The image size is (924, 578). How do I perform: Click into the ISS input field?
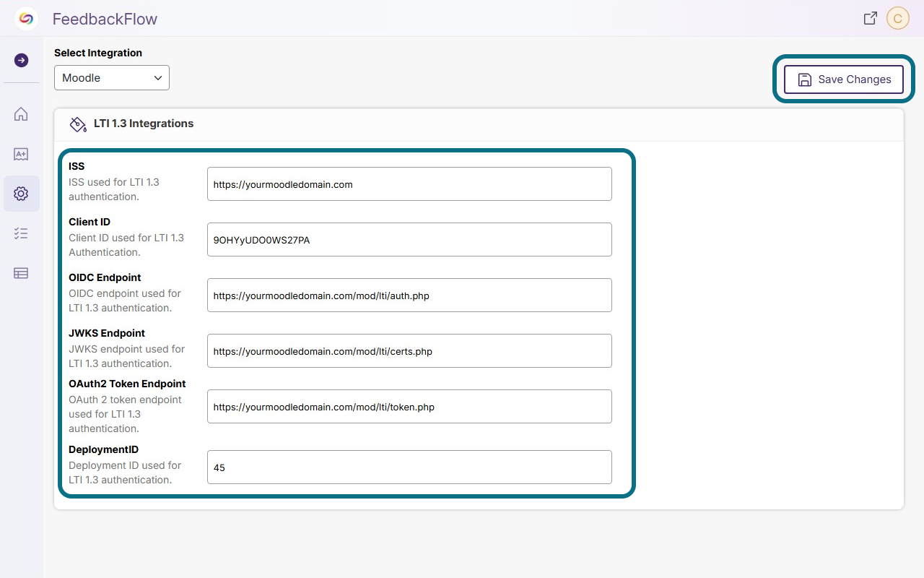point(409,184)
